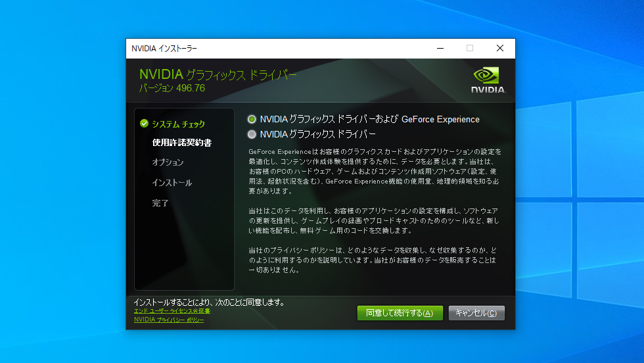The height and width of the screenshot is (363, 644).
Task: Click the NVIDIA グラフィックス ドライバー header title
Action: 218,74
